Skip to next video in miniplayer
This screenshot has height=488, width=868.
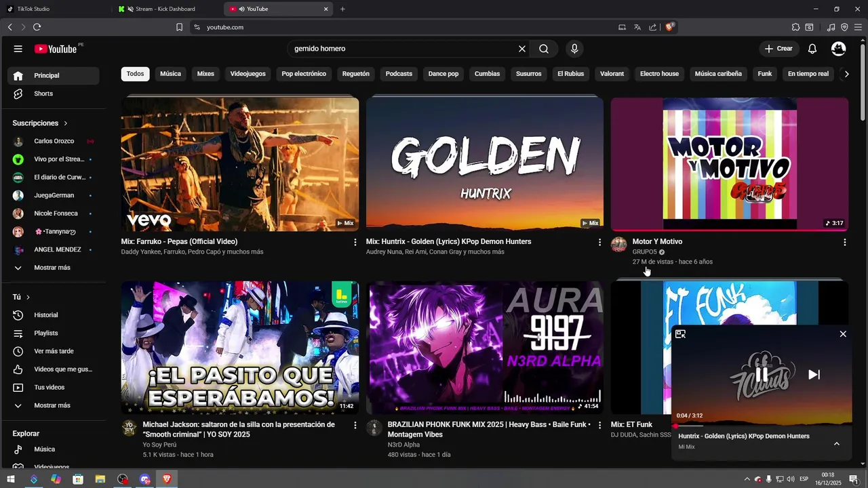[814, 374]
